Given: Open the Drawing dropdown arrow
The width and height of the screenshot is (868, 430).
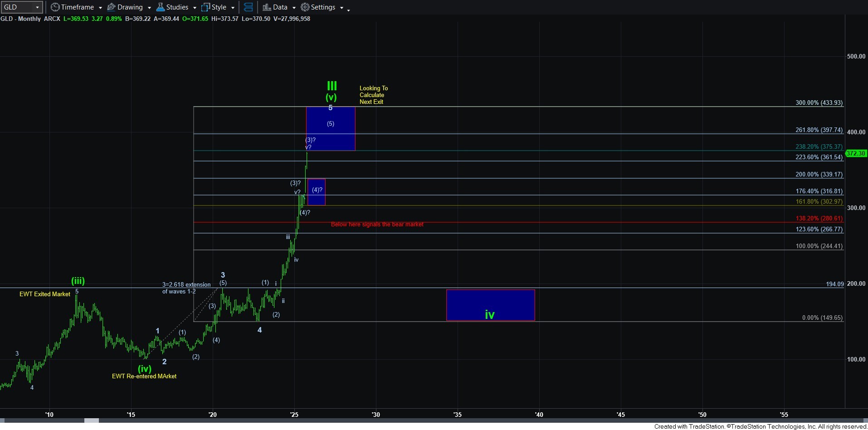Looking at the screenshot, I should tap(149, 8).
